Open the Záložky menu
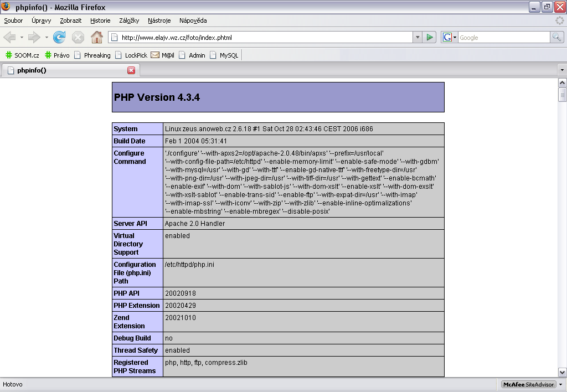The height and width of the screenshot is (392, 567). (x=130, y=20)
